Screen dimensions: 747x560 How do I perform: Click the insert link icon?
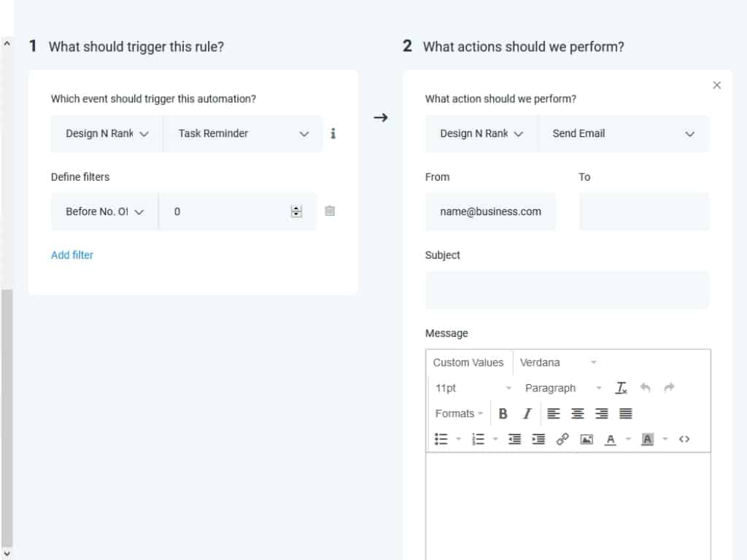click(562, 439)
